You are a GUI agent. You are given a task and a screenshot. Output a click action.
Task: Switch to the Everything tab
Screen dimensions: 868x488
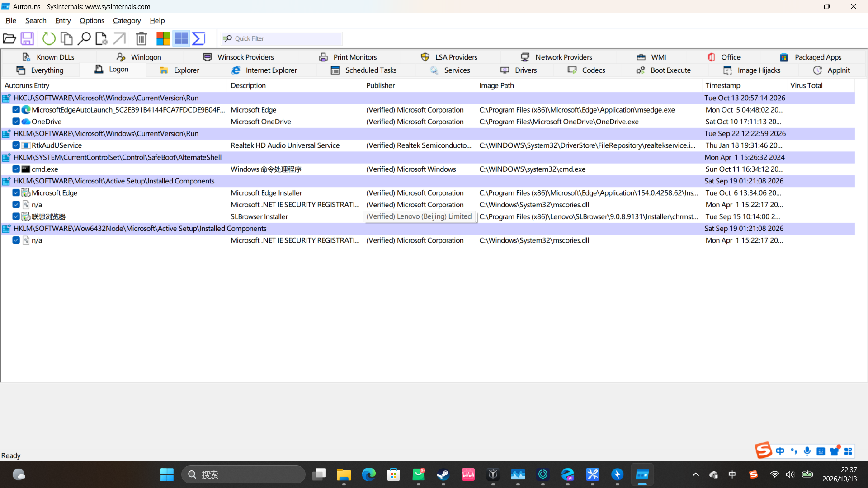tap(40, 70)
